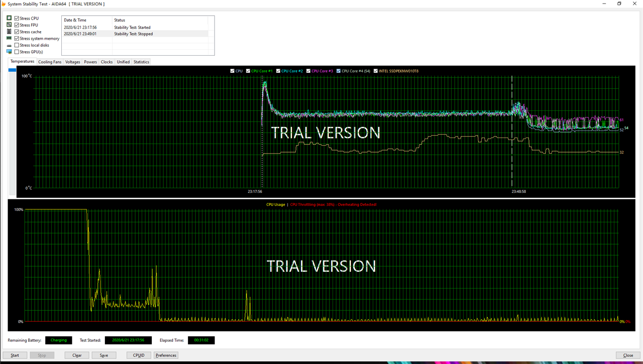Toggle CPU Core #3 graph checkbox
This screenshot has width=643, height=364.
pos(308,71)
